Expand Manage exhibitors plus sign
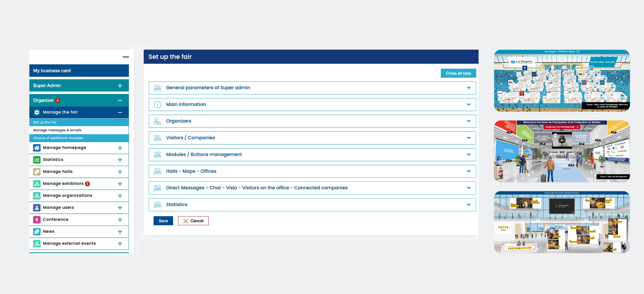 point(120,184)
